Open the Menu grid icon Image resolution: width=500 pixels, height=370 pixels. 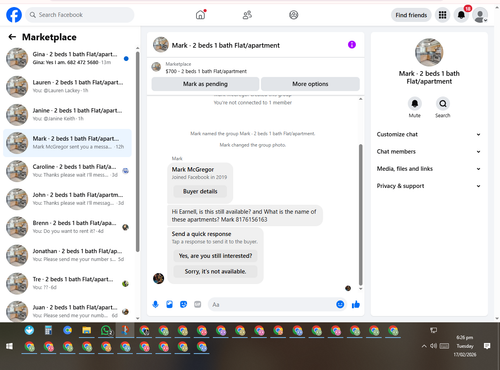pyautogui.click(x=442, y=15)
